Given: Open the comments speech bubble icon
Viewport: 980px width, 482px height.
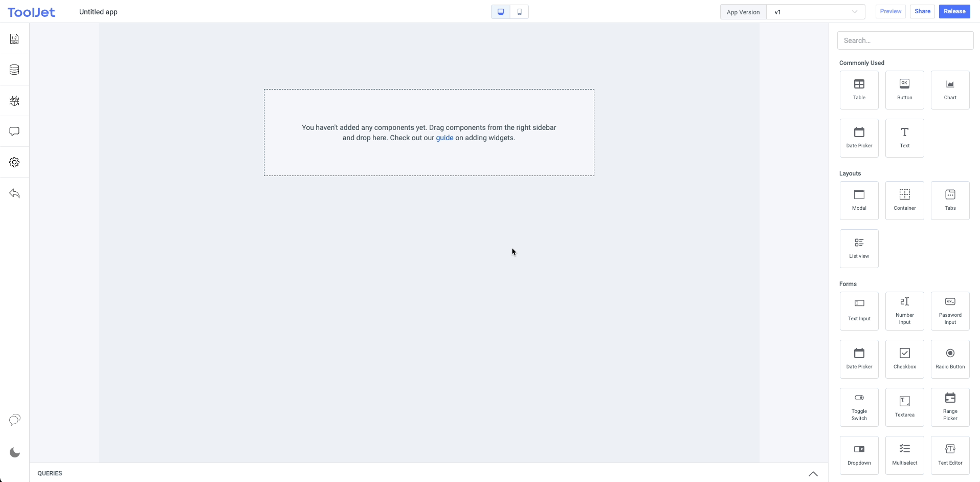Looking at the screenshot, I should [x=14, y=132].
